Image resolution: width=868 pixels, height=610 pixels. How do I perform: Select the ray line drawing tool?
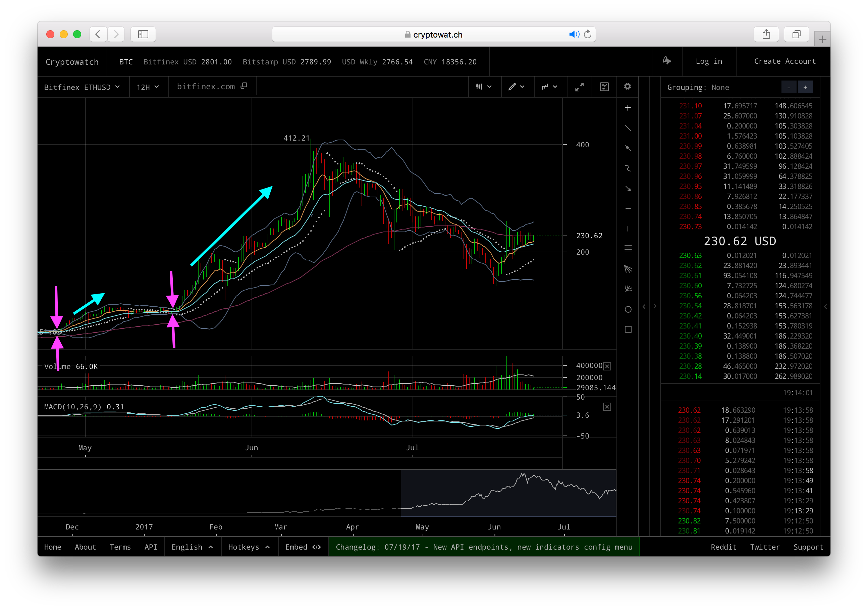click(x=628, y=148)
